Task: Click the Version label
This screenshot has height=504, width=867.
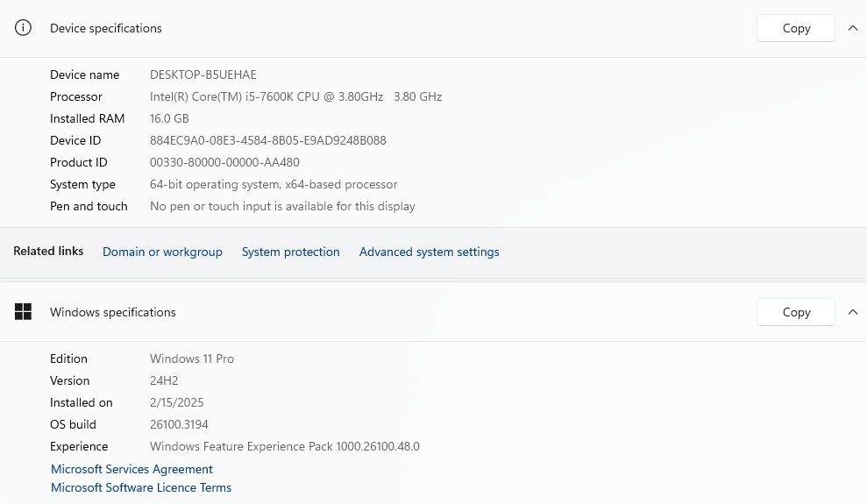Action: 69,380
